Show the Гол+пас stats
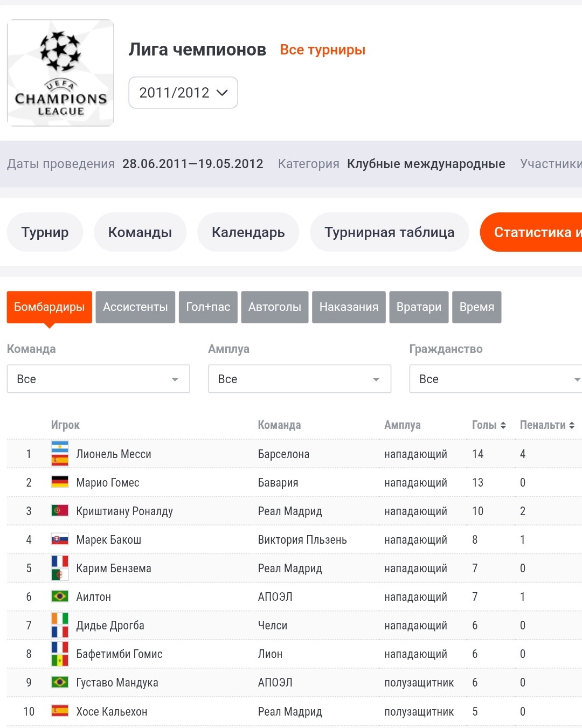The image size is (582, 728). click(208, 307)
